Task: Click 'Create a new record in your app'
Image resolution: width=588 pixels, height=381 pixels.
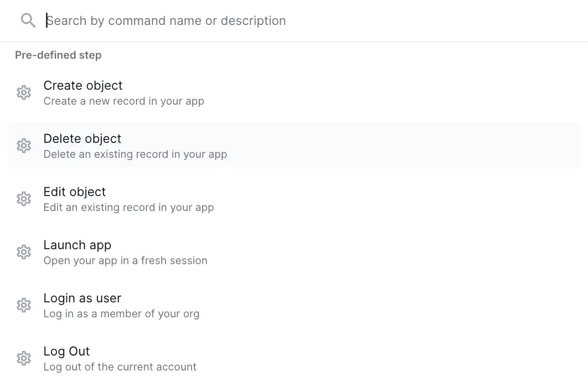Action: [123, 101]
